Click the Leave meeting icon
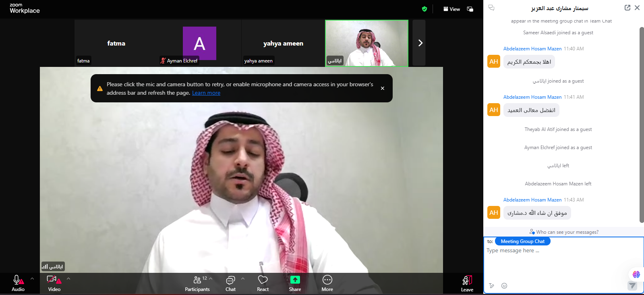The height and width of the screenshot is (295, 644). [x=467, y=280]
